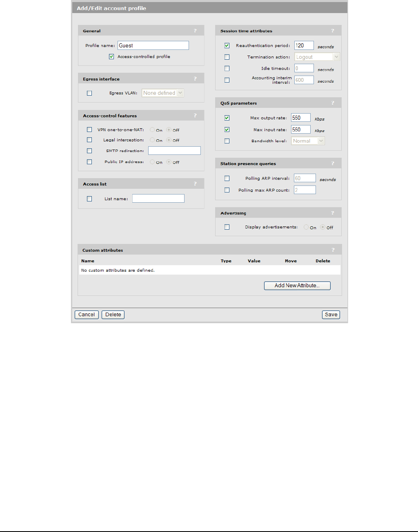The width and height of the screenshot is (418, 532).
Task: Open help for Access-control features section
Action: 195,116
